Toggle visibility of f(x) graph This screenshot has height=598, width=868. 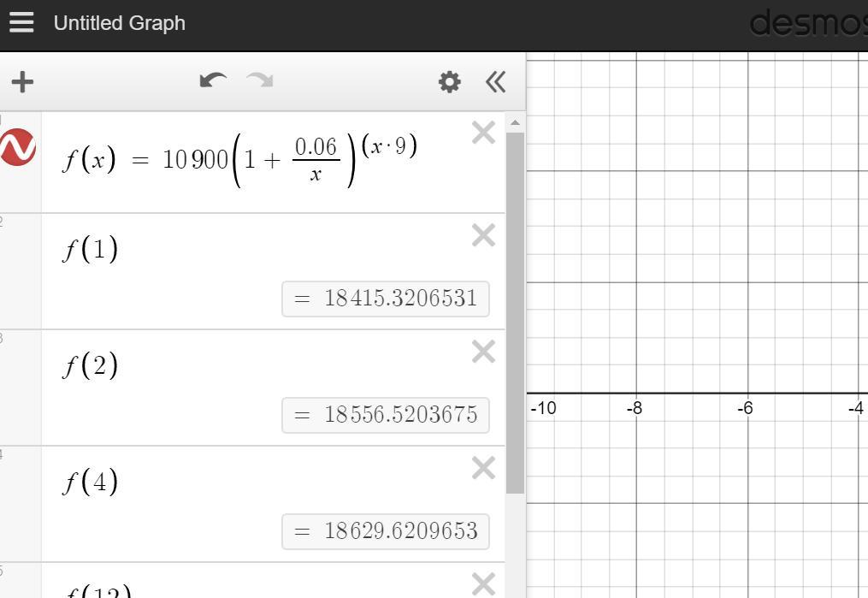[18, 147]
